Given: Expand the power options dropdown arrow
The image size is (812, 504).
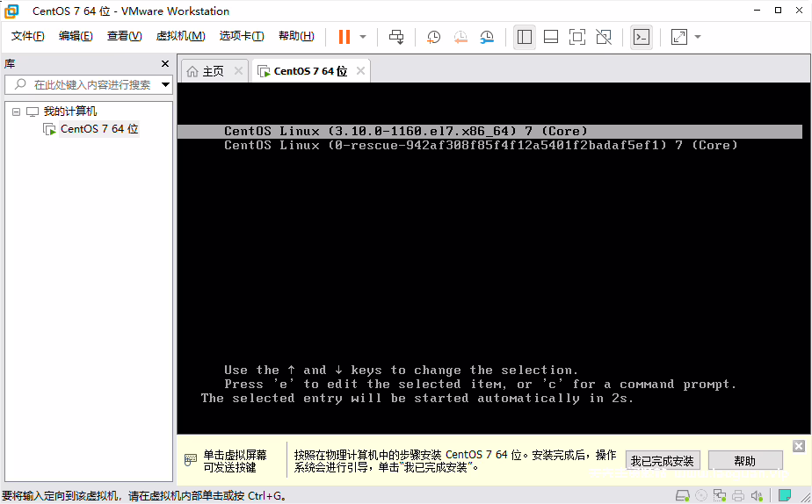Looking at the screenshot, I should point(363,37).
